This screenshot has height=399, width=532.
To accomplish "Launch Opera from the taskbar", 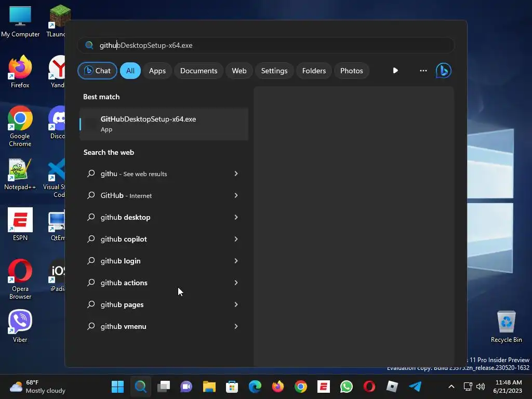I will pyautogui.click(x=369, y=387).
